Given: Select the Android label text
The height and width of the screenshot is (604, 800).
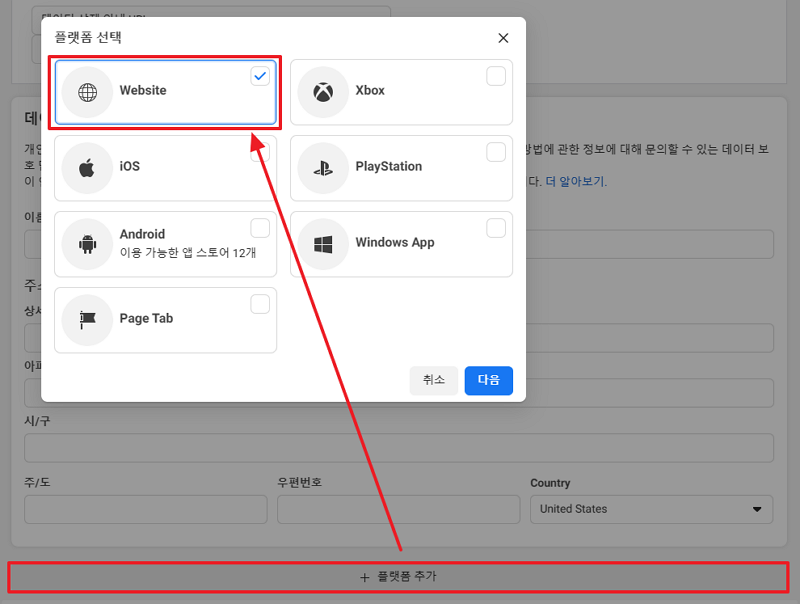Looking at the screenshot, I should tap(142, 234).
